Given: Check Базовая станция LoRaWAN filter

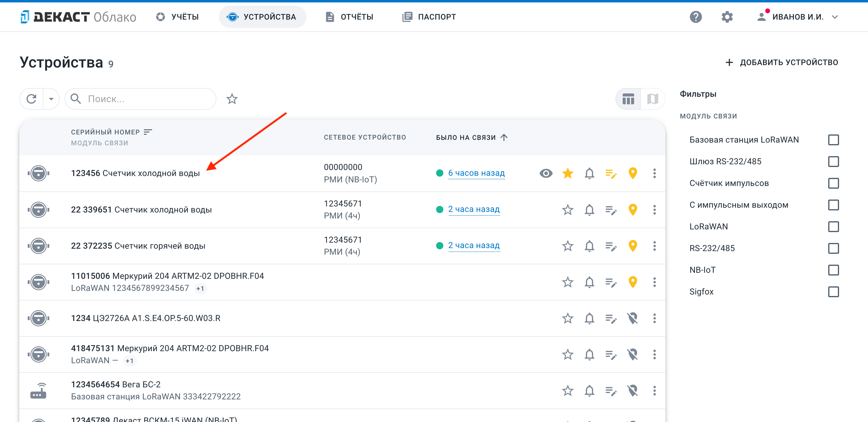Looking at the screenshot, I should coord(833,140).
